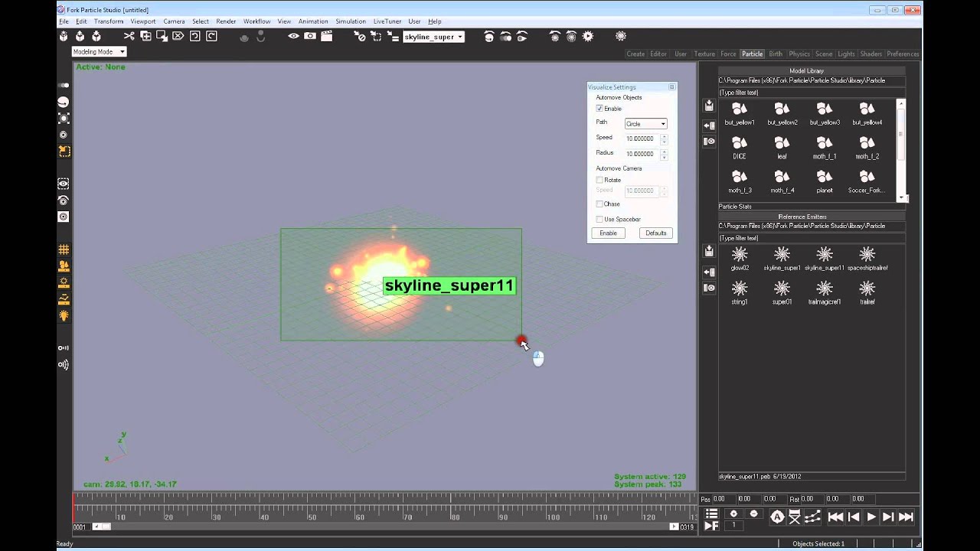Click the red timeline playhead marker
The image size is (980, 551).
74,507
